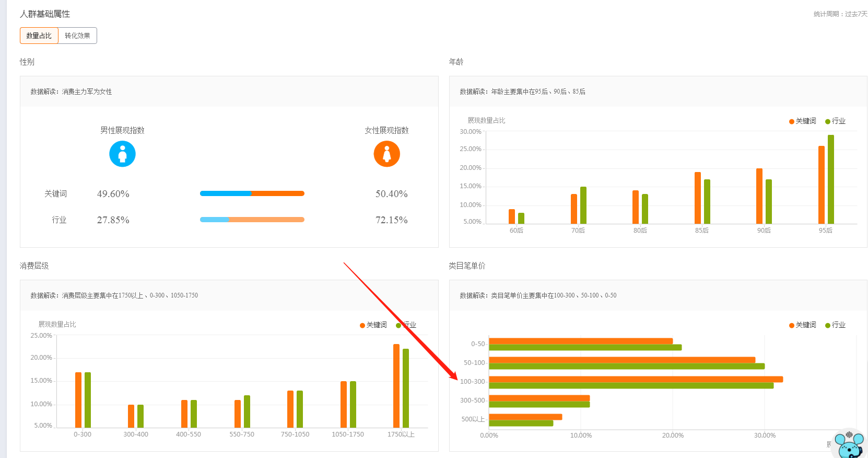Click orange 1750以上 bar in consumption chart
Viewport: 868px width, 458px height.
[396, 386]
